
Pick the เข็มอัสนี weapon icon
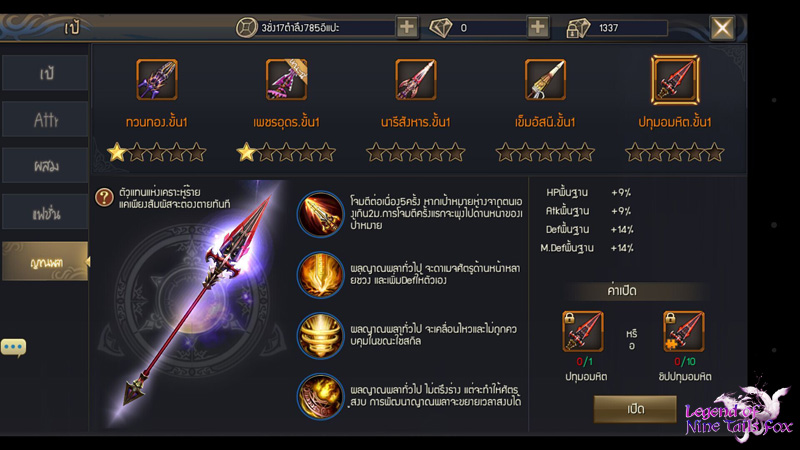tap(545, 79)
